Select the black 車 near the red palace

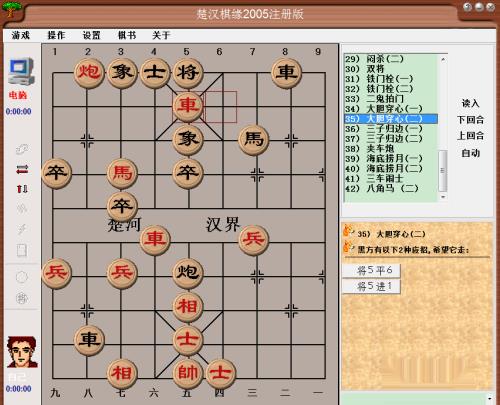[89, 341]
